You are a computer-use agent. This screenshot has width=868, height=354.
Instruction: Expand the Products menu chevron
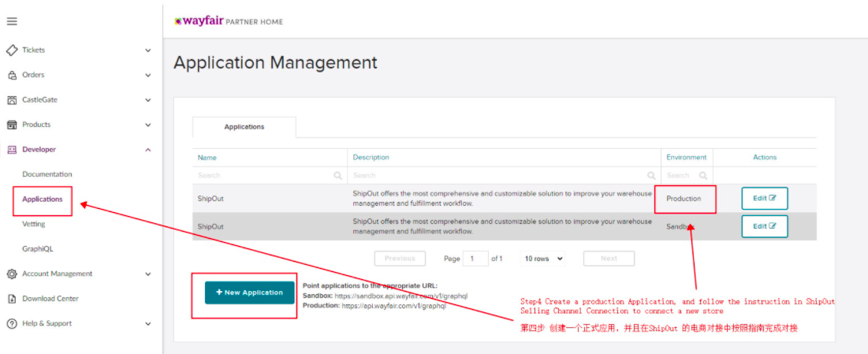[147, 125]
